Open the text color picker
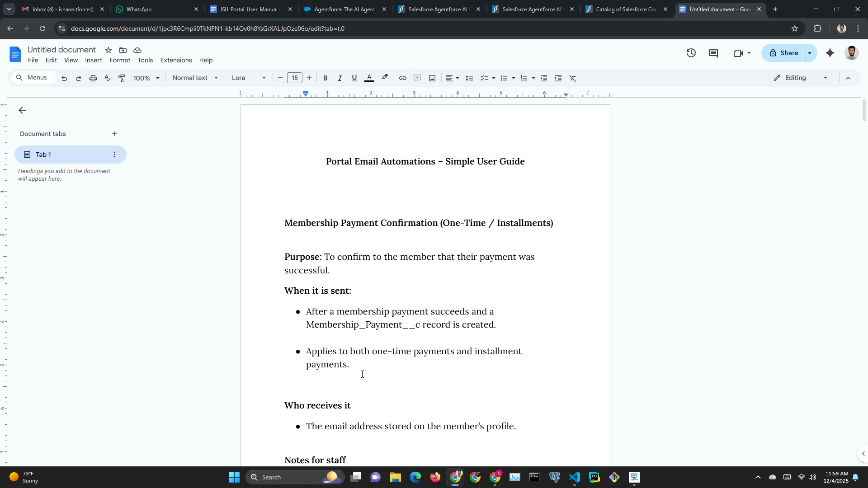Screen dimensions: 868x488 [369, 78]
